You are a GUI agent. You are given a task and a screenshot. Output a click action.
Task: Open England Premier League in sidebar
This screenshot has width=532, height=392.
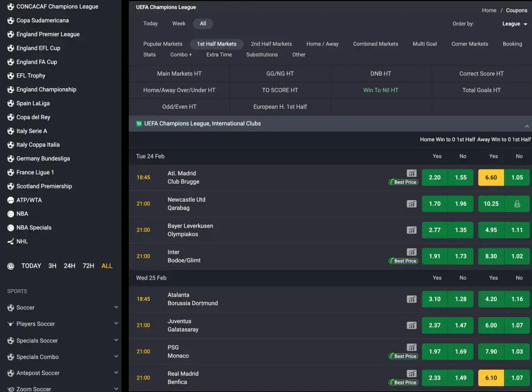click(x=48, y=34)
